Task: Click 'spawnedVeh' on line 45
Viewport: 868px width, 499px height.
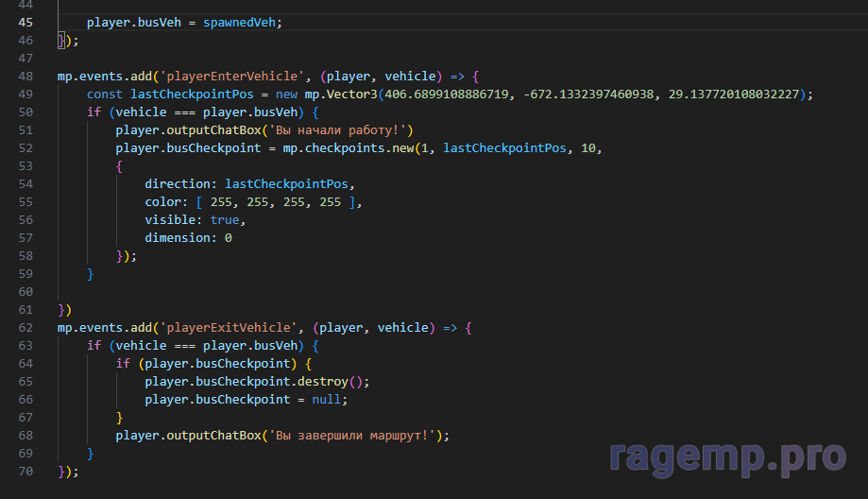Action: coord(239,23)
